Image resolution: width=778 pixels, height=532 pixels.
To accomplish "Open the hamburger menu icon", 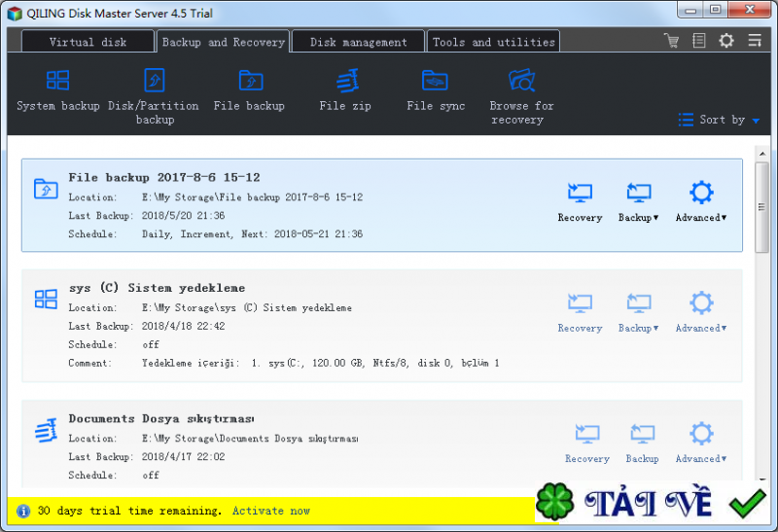I will (x=755, y=41).
